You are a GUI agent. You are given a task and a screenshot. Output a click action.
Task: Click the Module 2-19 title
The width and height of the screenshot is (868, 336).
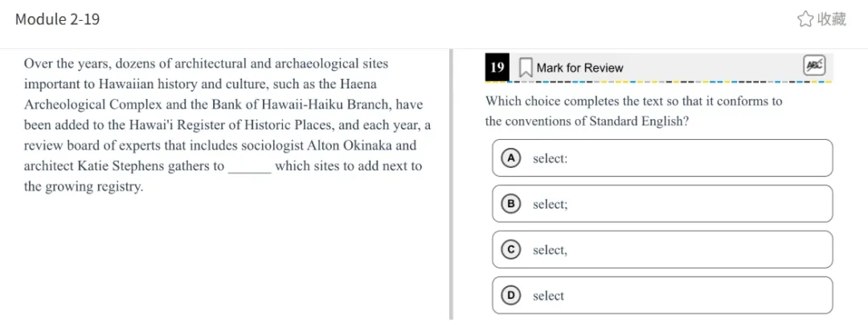click(x=57, y=19)
